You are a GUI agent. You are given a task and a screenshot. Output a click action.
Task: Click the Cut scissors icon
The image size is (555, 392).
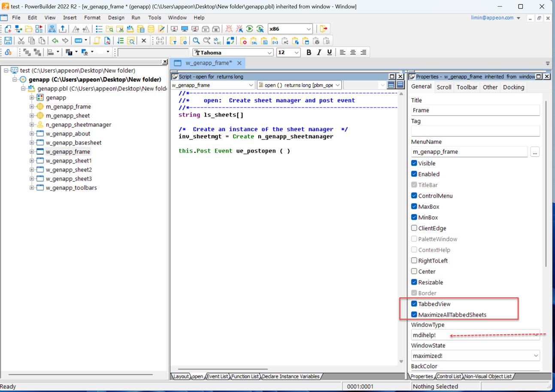point(21,41)
